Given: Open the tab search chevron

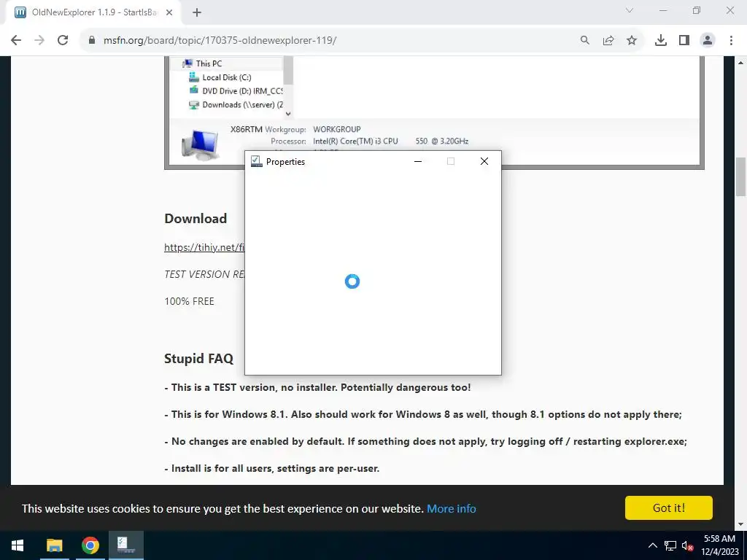Looking at the screenshot, I should click(630, 10).
